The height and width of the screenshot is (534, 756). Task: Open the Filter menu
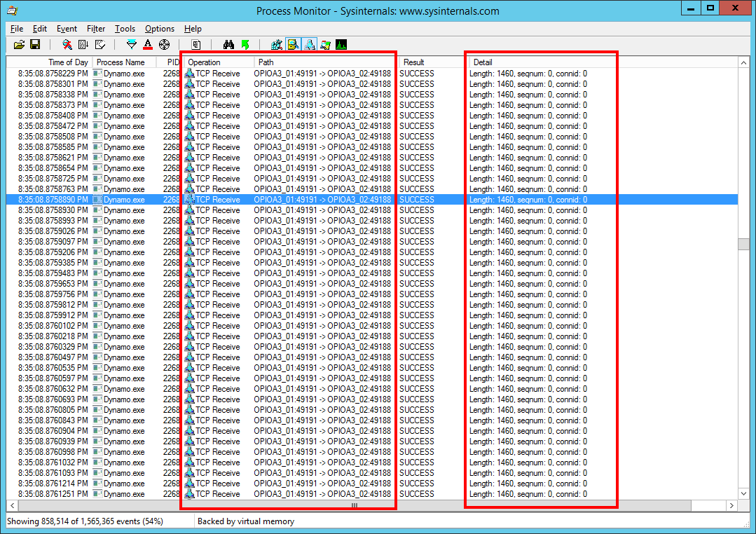click(96, 29)
